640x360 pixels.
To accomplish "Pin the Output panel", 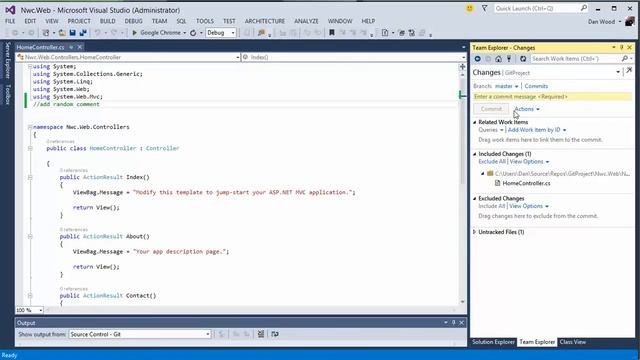I will pos(453,323).
